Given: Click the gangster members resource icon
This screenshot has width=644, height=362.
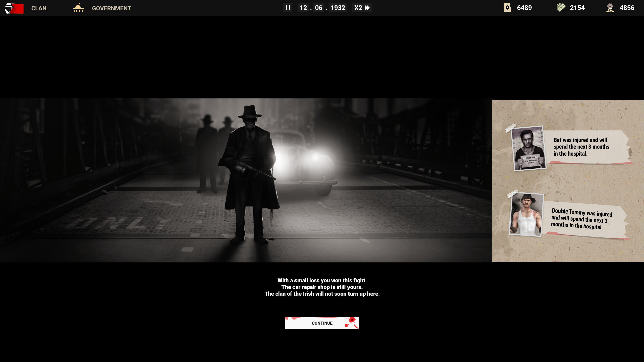Looking at the screenshot, I should [610, 8].
